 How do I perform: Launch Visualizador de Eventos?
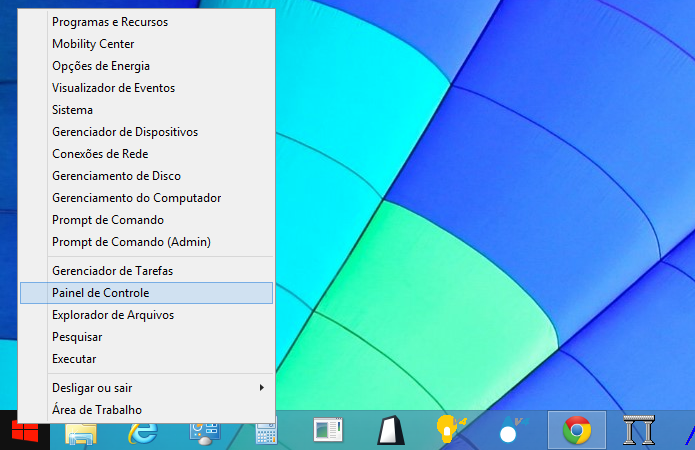[146, 88]
